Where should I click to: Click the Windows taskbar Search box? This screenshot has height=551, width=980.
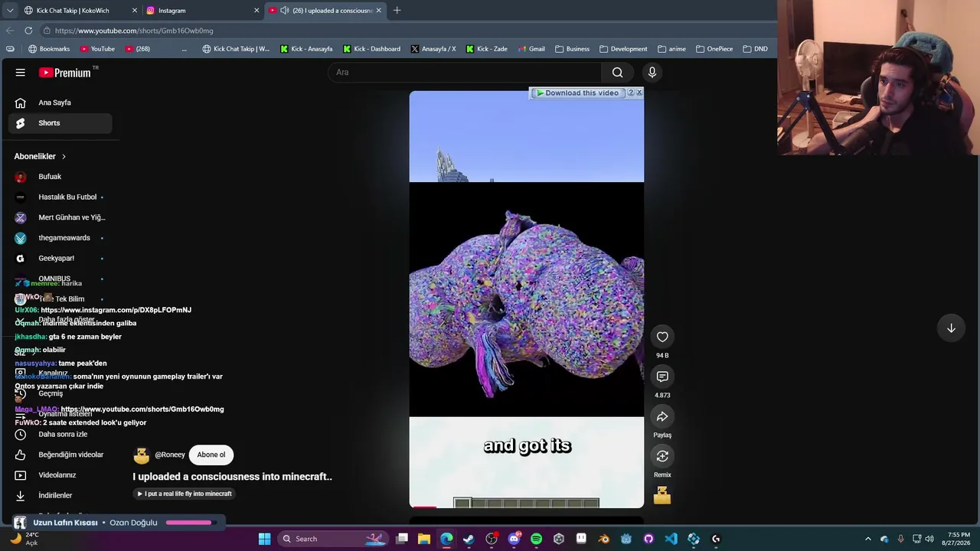pyautogui.click(x=333, y=539)
